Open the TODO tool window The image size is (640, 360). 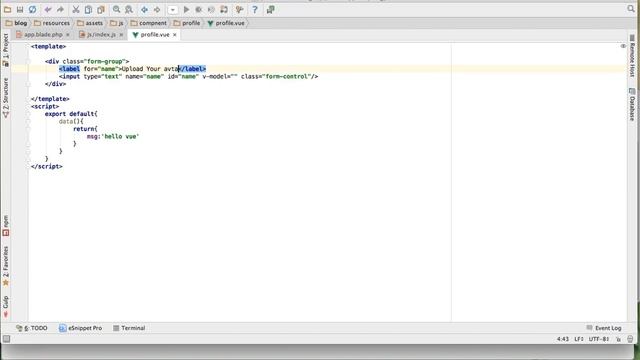32,328
